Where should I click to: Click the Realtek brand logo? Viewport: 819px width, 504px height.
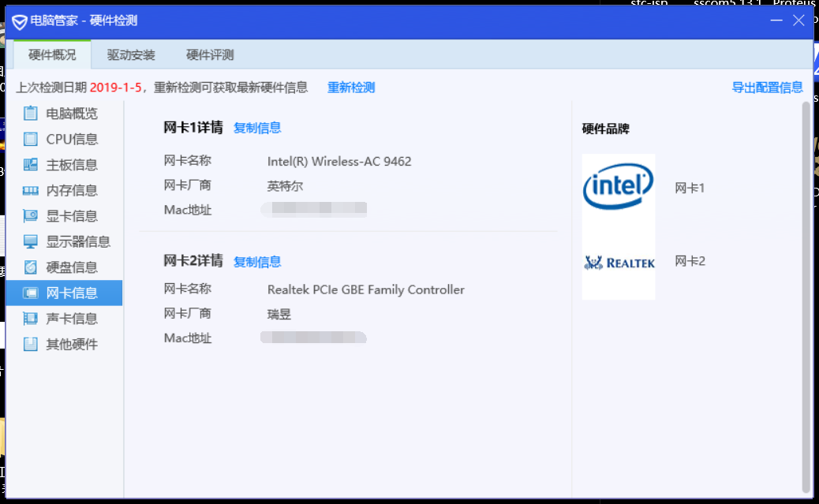[619, 262]
